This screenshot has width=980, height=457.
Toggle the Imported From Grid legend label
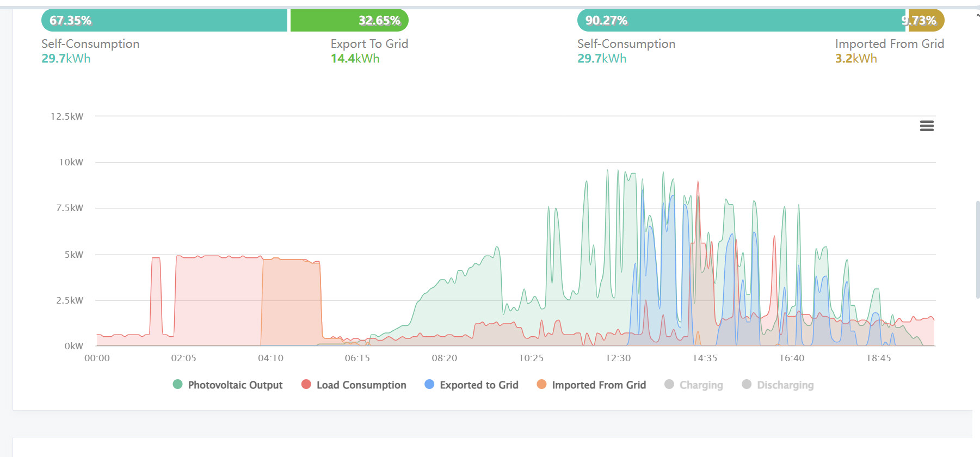599,385
